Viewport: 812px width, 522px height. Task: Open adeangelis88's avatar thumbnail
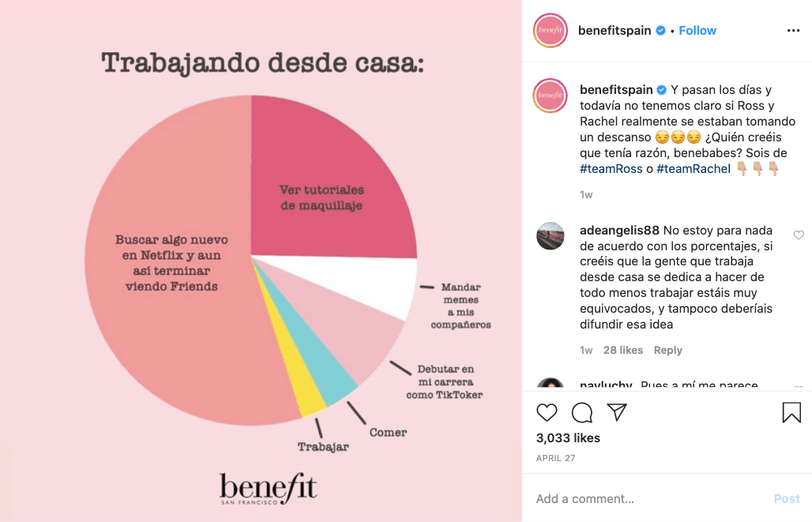click(x=550, y=236)
